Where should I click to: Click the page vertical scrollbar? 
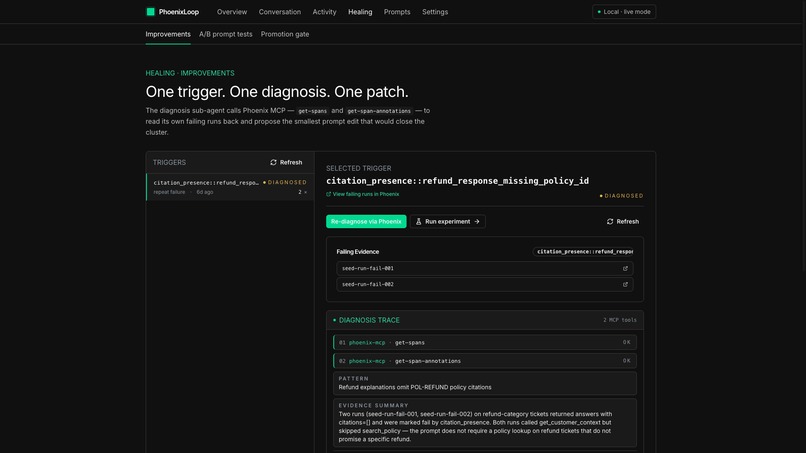(x=803, y=134)
